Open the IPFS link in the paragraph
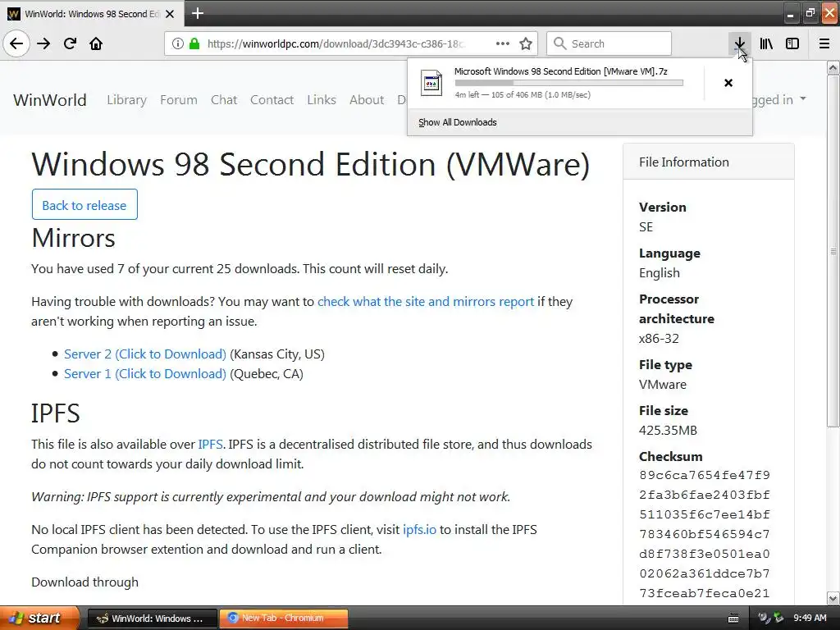 pyautogui.click(x=210, y=444)
